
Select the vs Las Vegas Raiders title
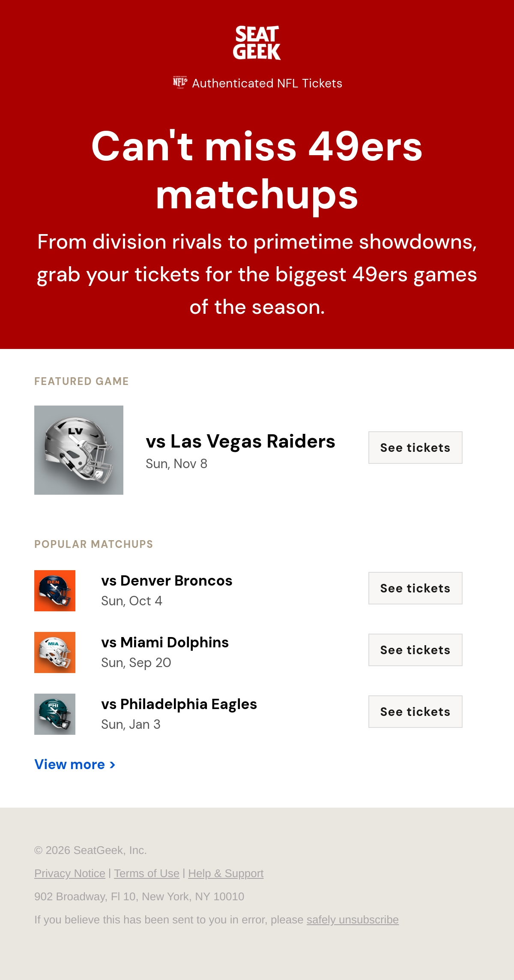point(240,441)
